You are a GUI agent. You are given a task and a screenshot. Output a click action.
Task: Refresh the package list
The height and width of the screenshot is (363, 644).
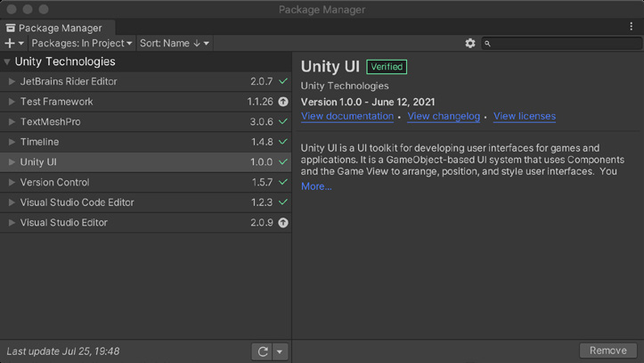pyautogui.click(x=263, y=351)
